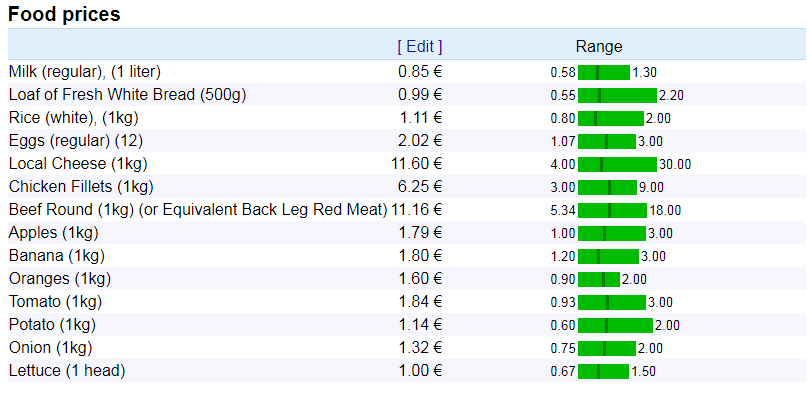
Task: Click the 2.02 € eggs price
Action: coord(420,141)
